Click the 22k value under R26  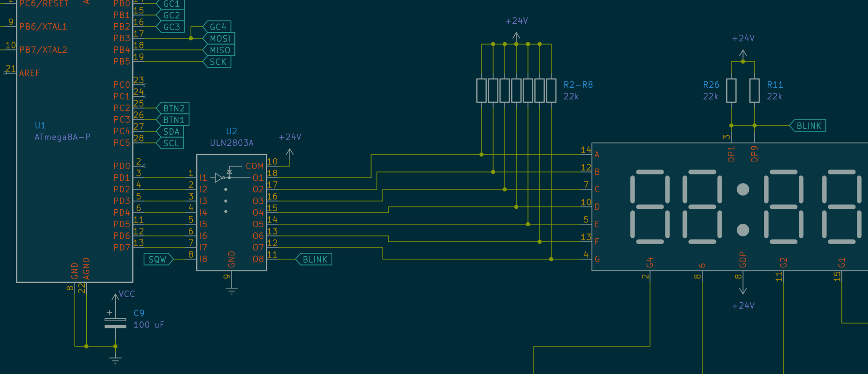pos(711,96)
